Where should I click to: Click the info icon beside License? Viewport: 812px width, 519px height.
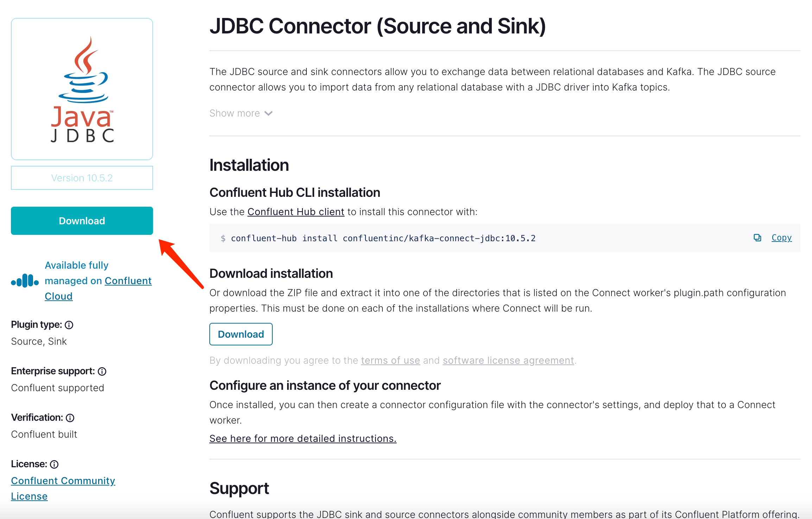pyautogui.click(x=54, y=464)
